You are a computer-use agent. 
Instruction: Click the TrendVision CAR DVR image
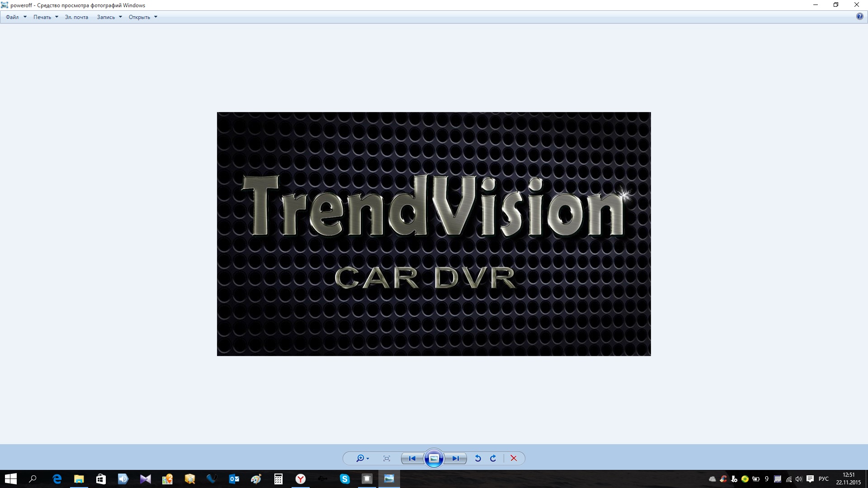click(x=434, y=234)
